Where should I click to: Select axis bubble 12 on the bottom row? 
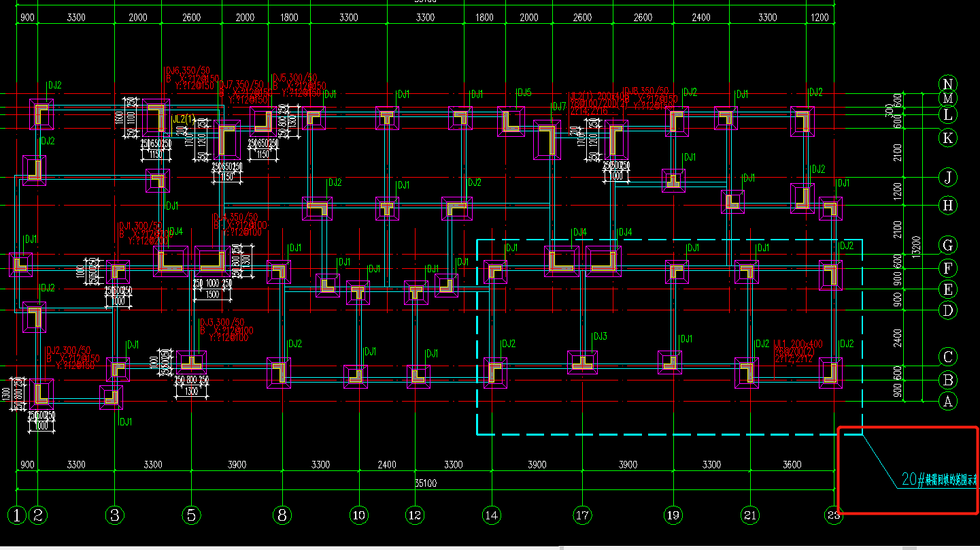[414, 515]
